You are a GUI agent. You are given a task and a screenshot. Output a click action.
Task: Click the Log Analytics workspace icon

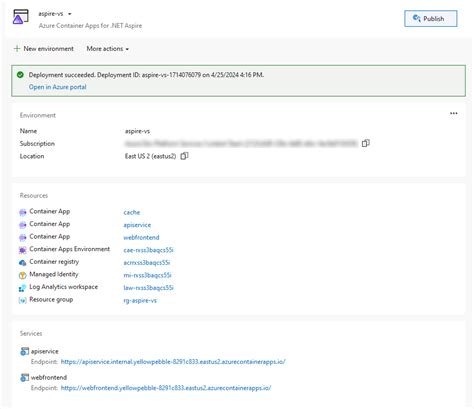point(23,288)
